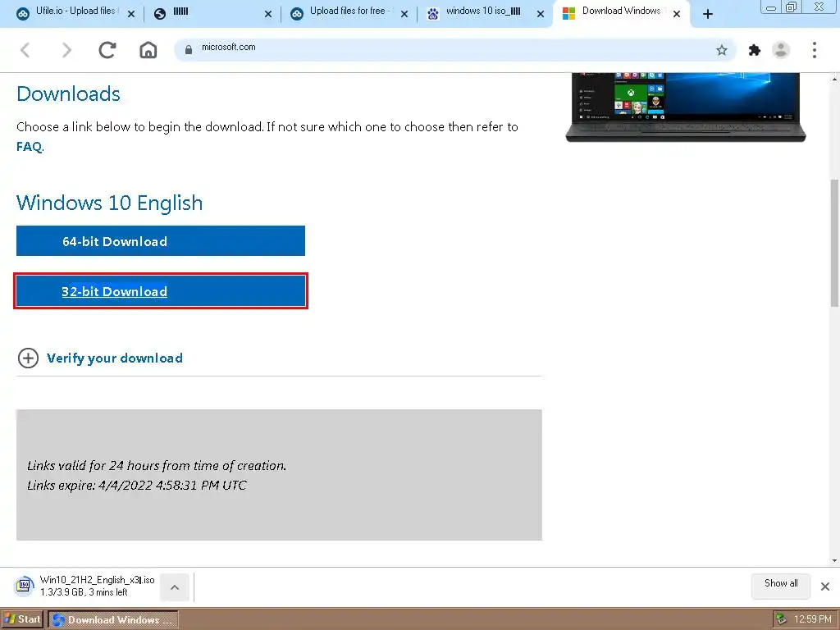Select the Download Windows taskbar button
Screen dimensions: 840x630
pyautogui.click(x=113, y=620)
